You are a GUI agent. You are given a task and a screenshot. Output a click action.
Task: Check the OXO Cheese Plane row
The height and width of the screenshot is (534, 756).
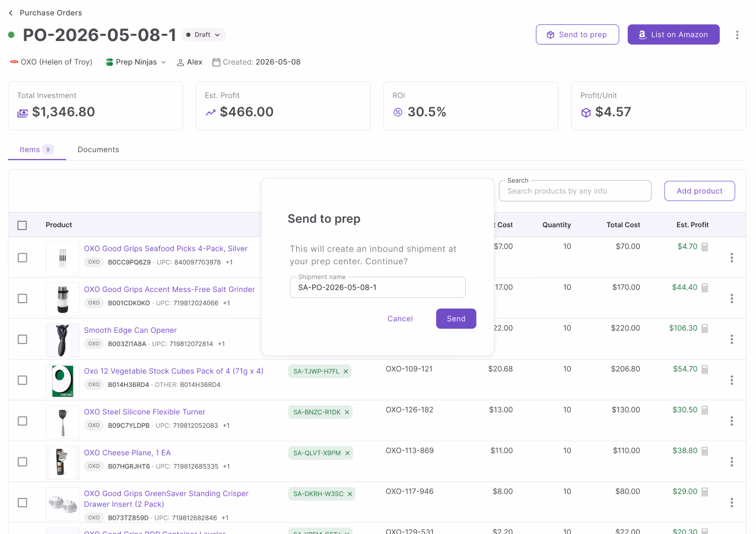22,463
